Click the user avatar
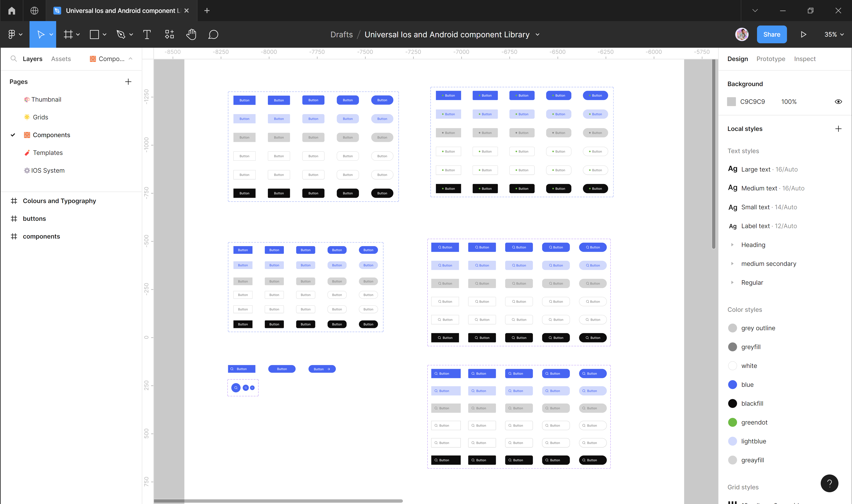 (x=742, y=34)
